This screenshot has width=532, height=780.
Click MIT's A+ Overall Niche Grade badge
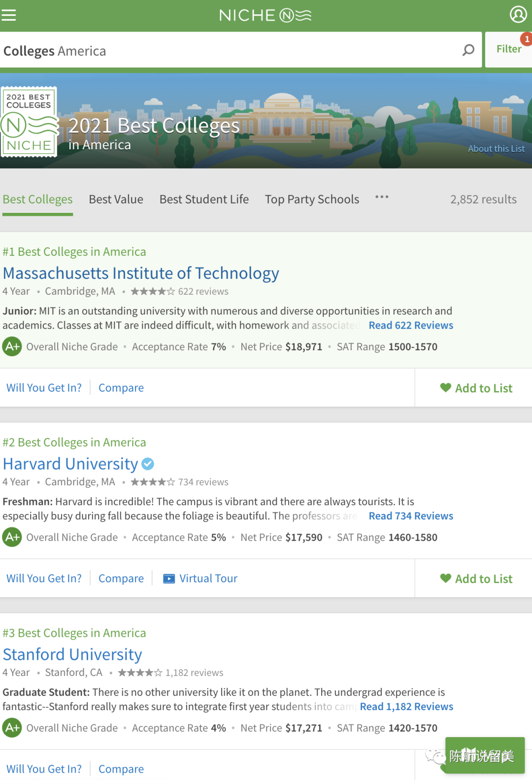tap(12, 346)
